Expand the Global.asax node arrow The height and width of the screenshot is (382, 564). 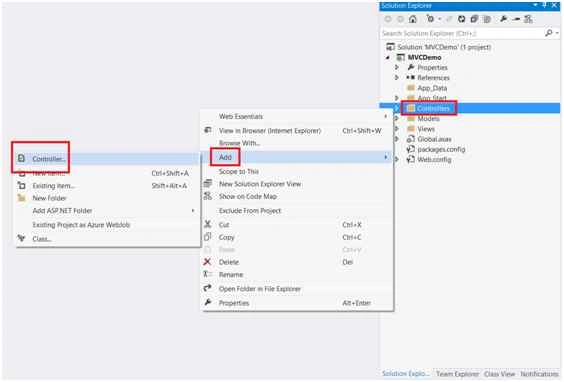point(396,139)
